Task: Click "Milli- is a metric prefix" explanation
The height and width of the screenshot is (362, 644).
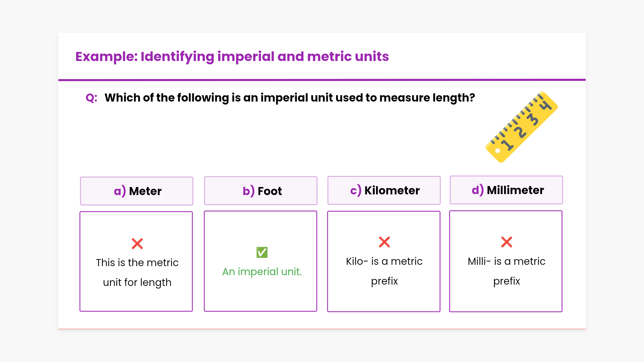Action: point(506,271)
